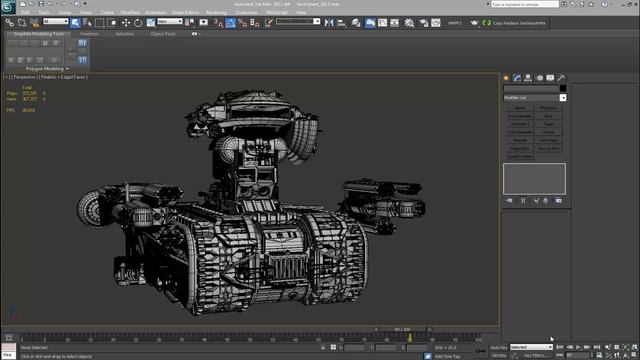Open the Reference Coordinate System dropdown
This screenshot has width=640, height=360.
(x=169, y=22)
